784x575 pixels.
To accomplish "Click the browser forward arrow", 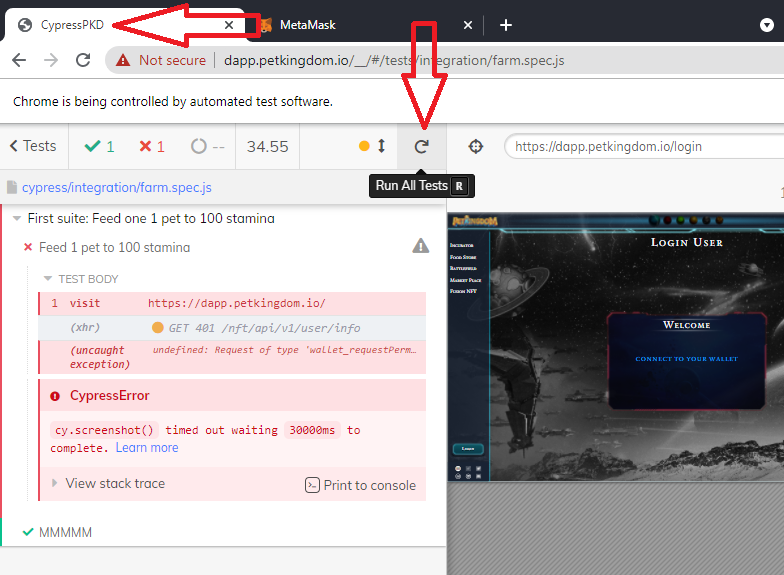I will click(50, 60).
